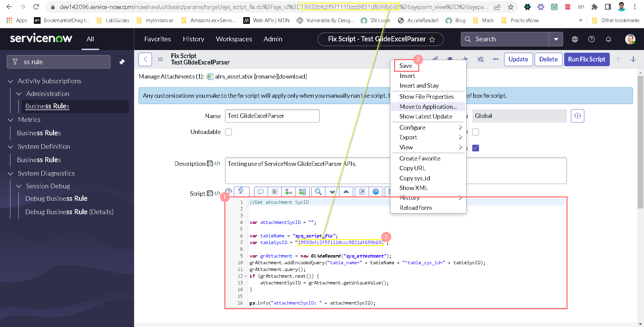Click the code tag icon beside Script label

[x=217, y=193]
